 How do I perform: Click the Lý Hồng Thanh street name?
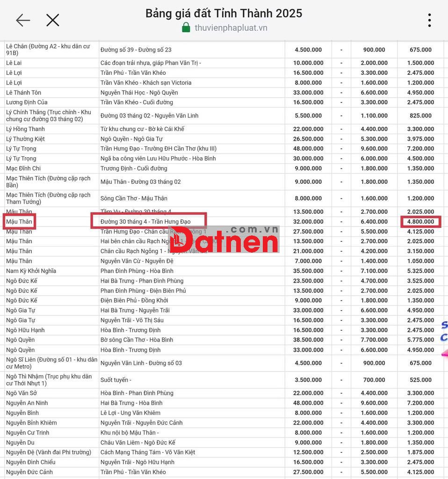point(26,129)
